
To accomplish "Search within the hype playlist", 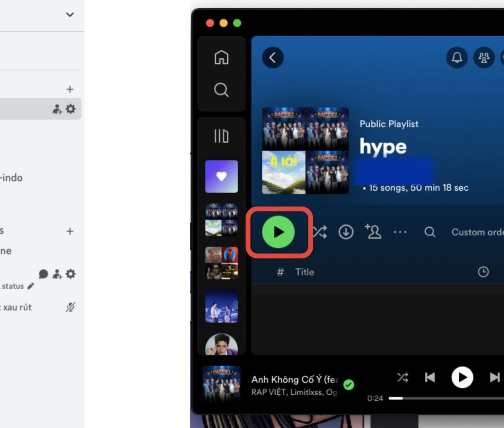I will 429,232.
